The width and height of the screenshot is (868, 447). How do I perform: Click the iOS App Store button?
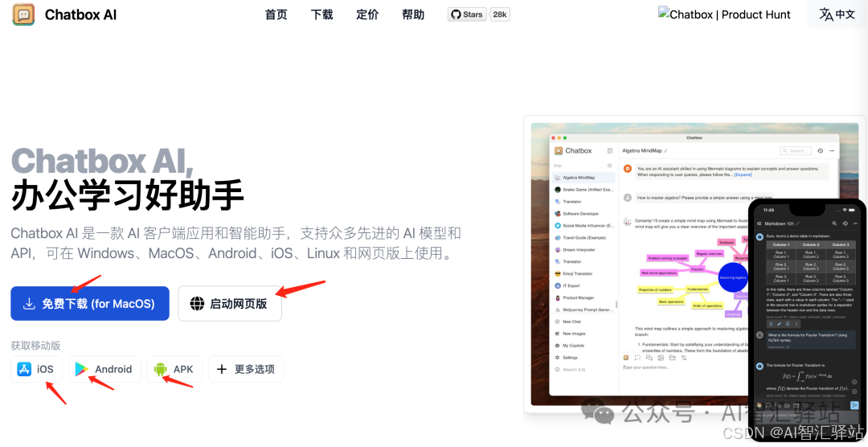tap(36, 369)
